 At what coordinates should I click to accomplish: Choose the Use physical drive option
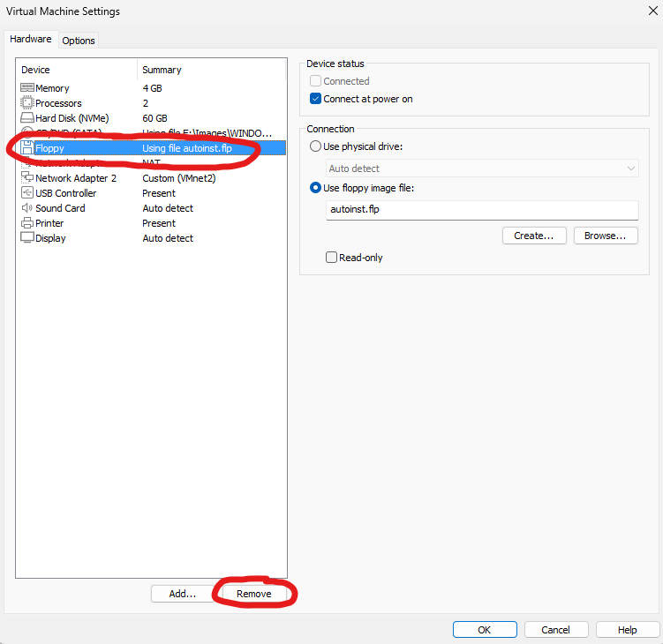(x=315, y=146)
